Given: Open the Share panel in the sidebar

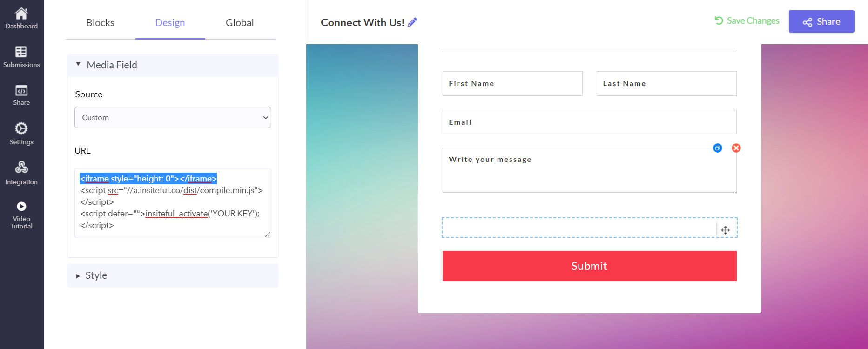Looking at the screenshot, I should (x=21, y=94).
